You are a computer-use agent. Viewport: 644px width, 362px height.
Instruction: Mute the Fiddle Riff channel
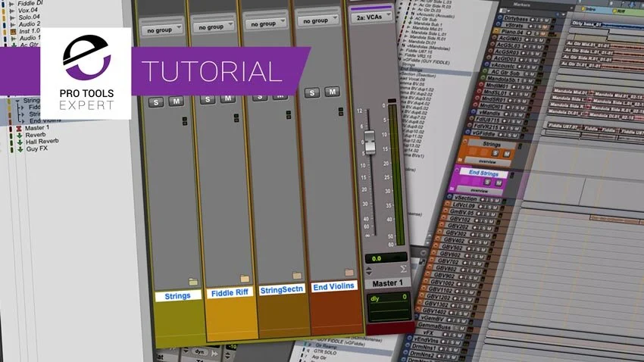228,98
